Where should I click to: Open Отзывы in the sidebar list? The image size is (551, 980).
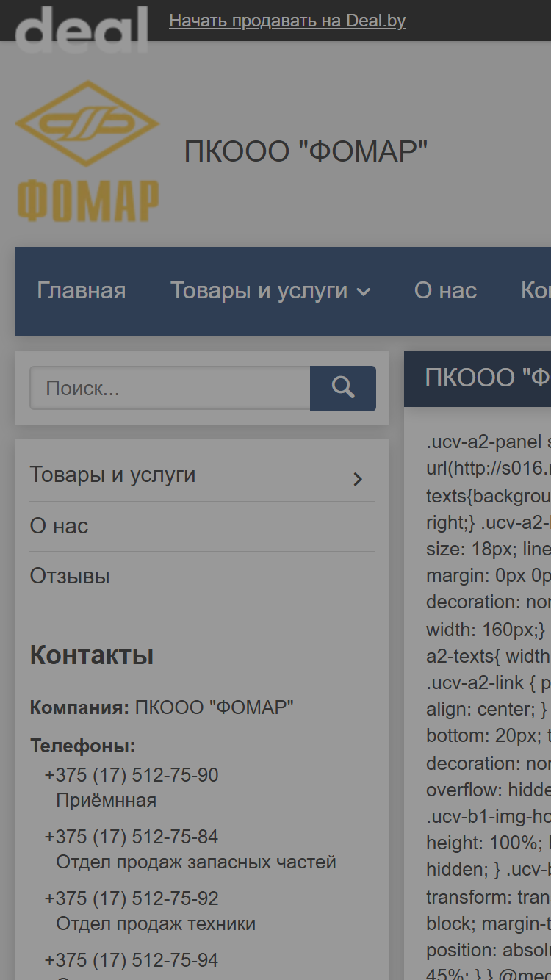(x=70, y=576)
